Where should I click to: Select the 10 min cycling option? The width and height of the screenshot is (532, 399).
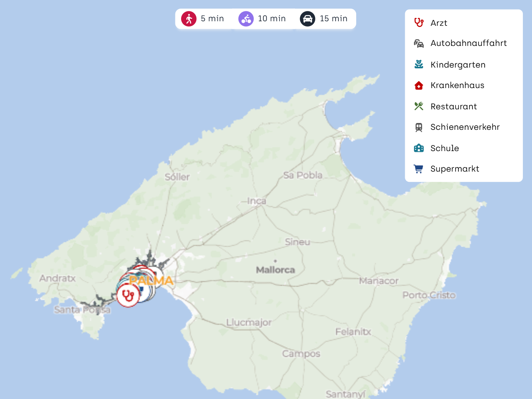[x=262, y=19]
